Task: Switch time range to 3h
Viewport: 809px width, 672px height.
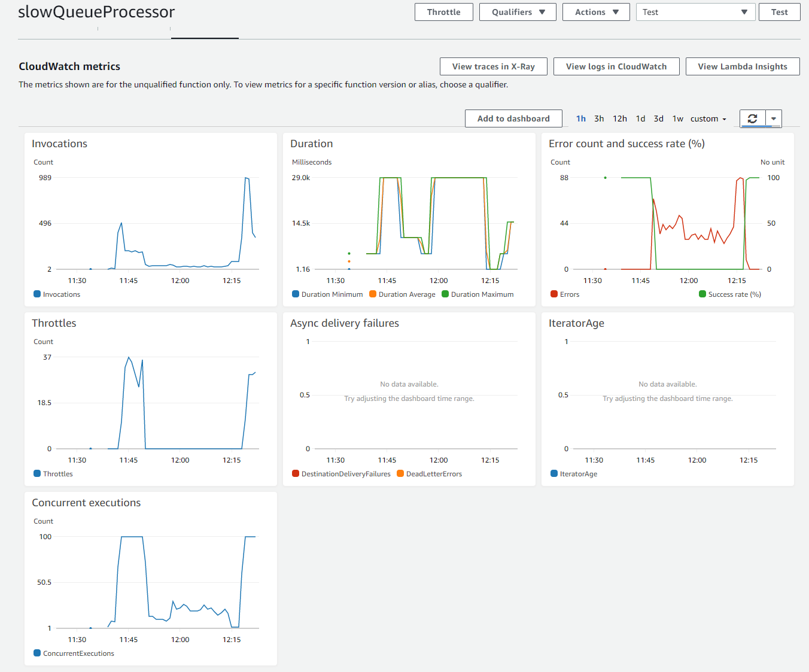Action: [x=599, y=118]
